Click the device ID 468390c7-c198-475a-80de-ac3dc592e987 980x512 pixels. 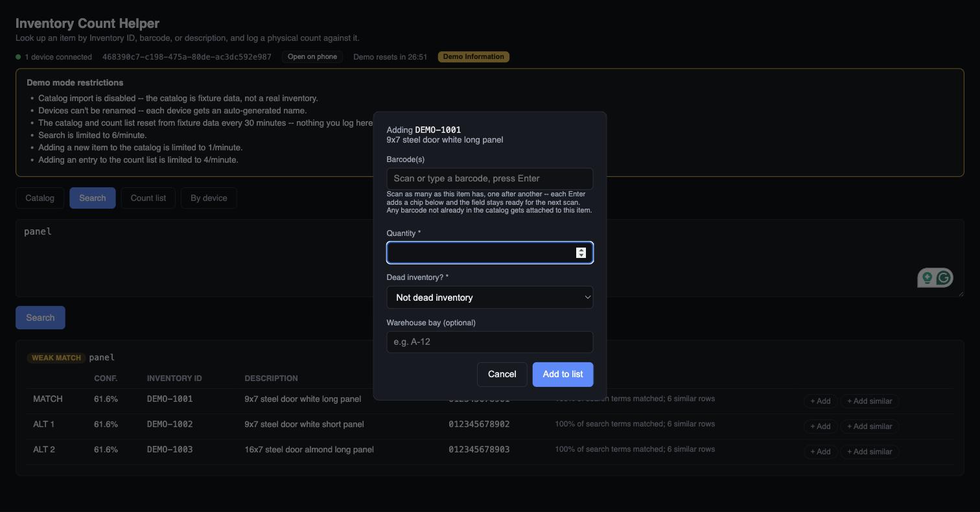(x=187, y=57)
